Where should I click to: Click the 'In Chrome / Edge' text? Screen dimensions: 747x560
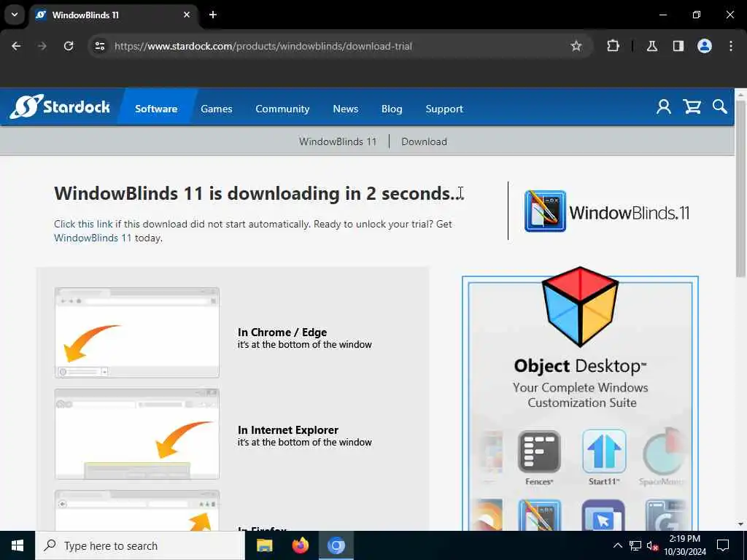(x=282, y=332)
